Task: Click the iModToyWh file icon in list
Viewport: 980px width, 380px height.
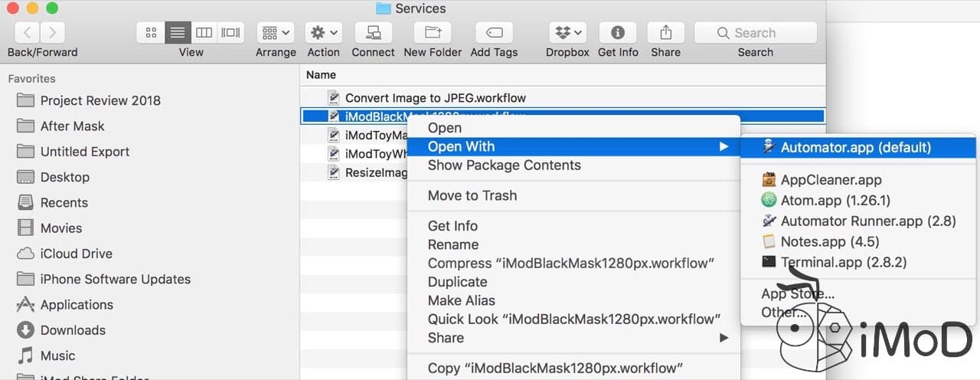Action: coord(333,153)
